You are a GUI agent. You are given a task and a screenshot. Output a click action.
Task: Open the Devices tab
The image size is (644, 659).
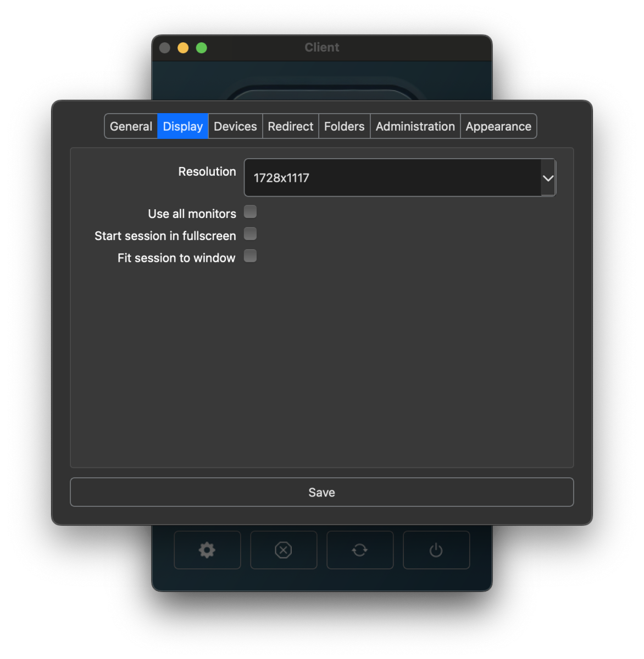[x=235, y=126]
